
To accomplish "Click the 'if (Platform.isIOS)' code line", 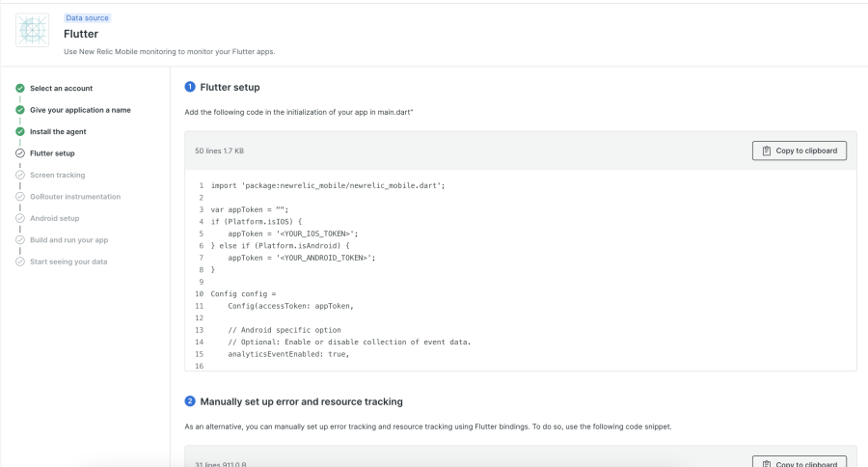I will [x=257, y=222].
